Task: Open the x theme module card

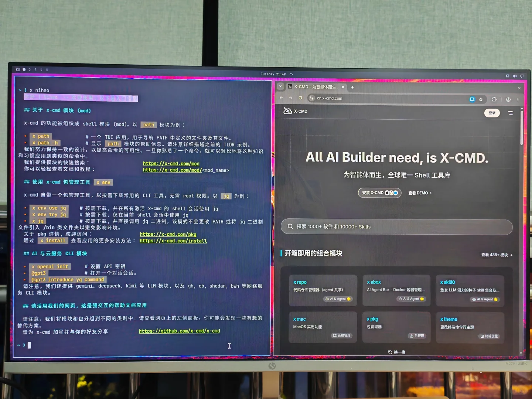Action: [470, 328]
